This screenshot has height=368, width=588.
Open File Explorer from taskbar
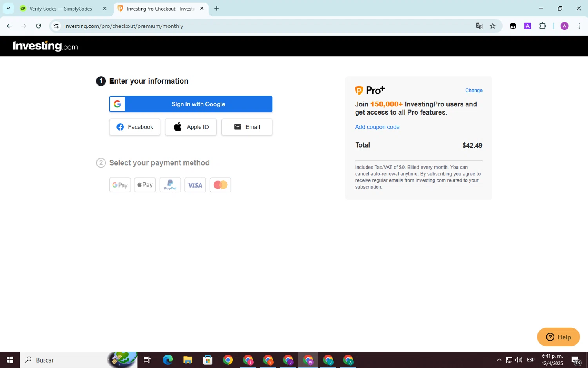tap(188, 360)
